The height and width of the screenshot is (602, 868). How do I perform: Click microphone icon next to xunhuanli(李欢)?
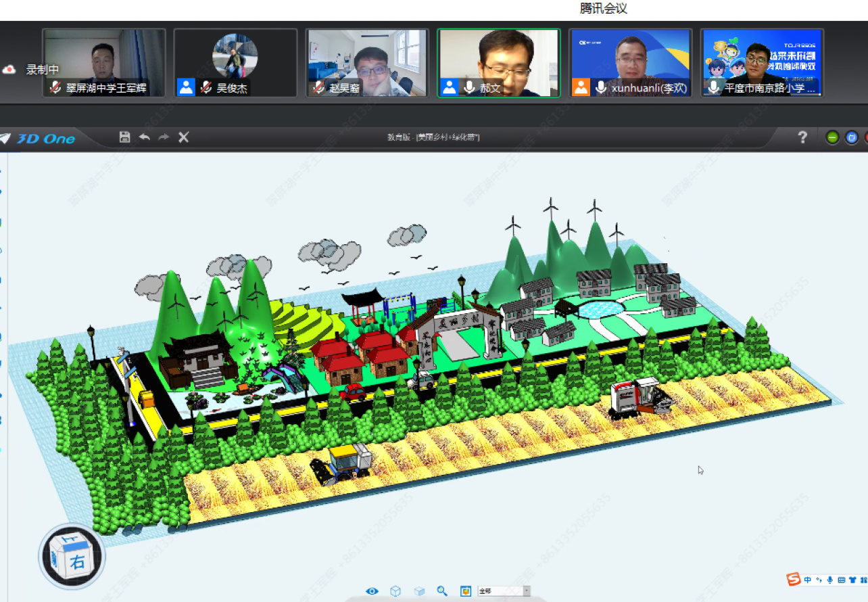pyautogui.click(x=601, y=88)
